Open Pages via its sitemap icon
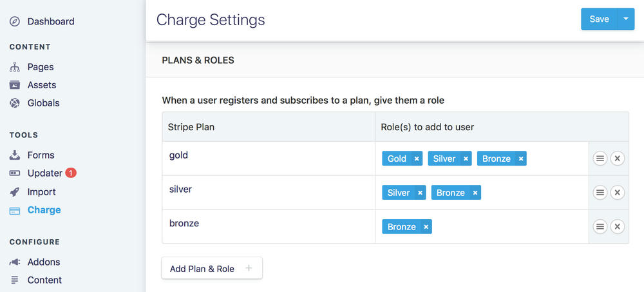Screen dimensions: 644x292 15,67
